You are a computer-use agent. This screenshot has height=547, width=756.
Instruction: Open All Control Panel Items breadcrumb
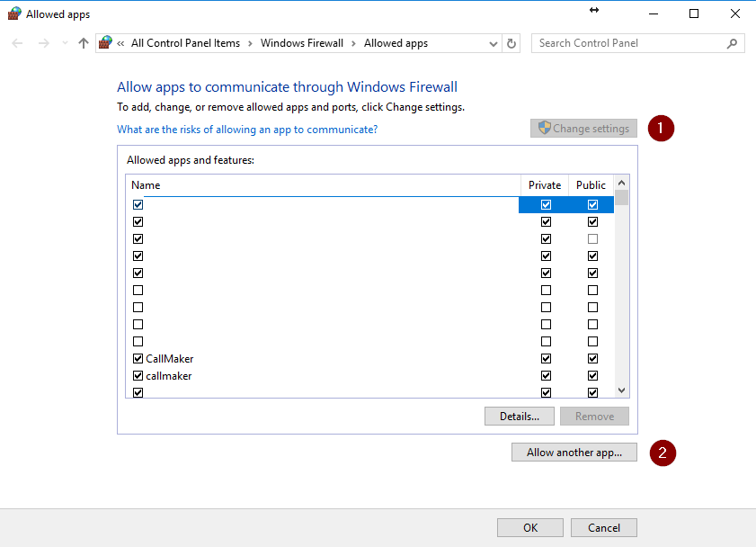click(x=185, y=43)
